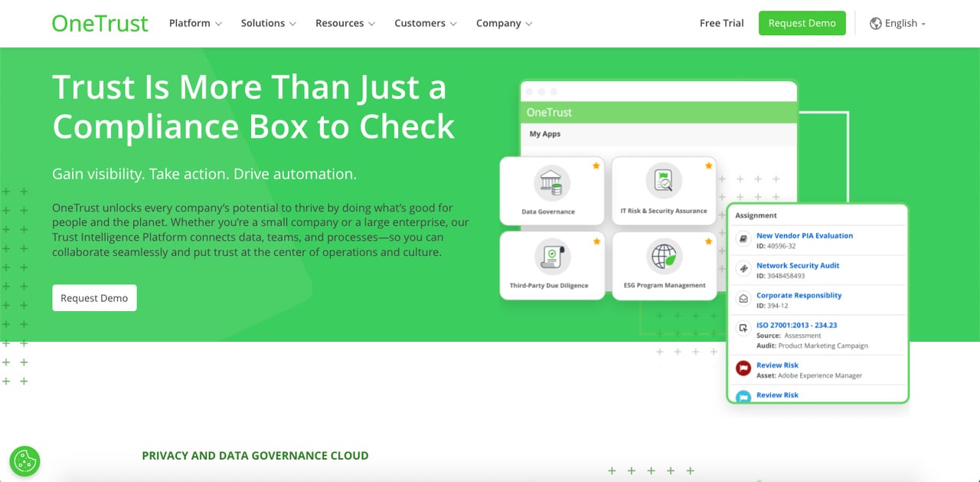
Task: Click the green Request Demo button
Action: [x=802, y=23]
